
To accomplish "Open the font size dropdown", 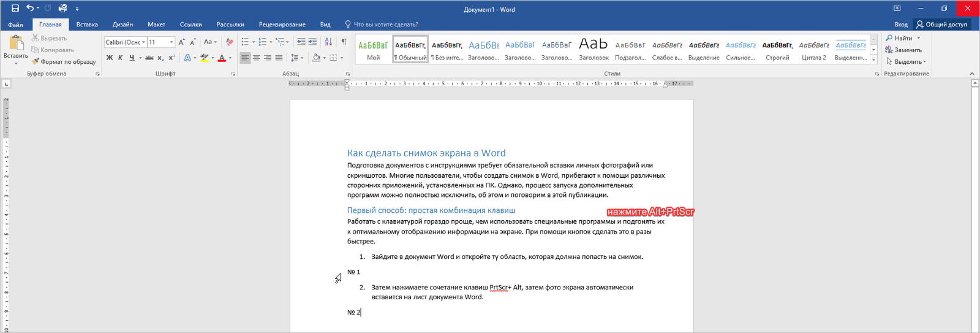I will pyautogui.click(x=171, y=42).
